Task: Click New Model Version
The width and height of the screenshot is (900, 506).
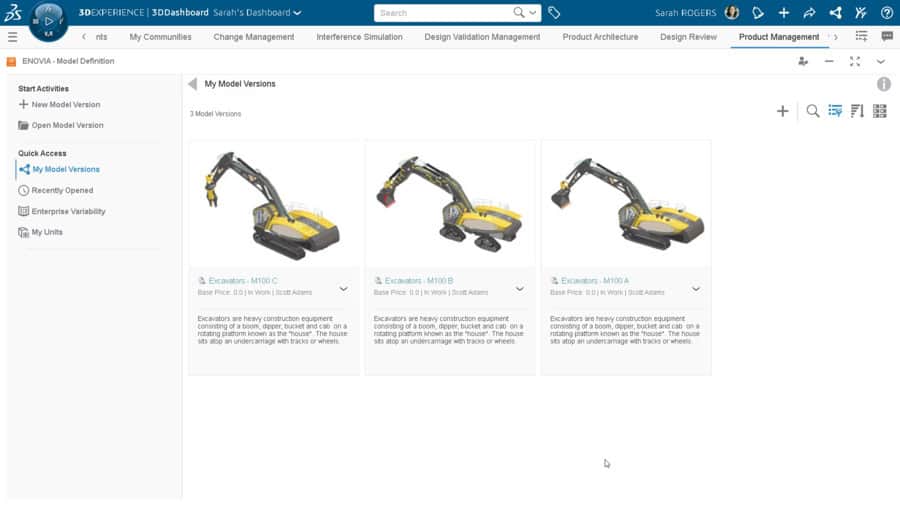Action: click(x=59, y=104)
